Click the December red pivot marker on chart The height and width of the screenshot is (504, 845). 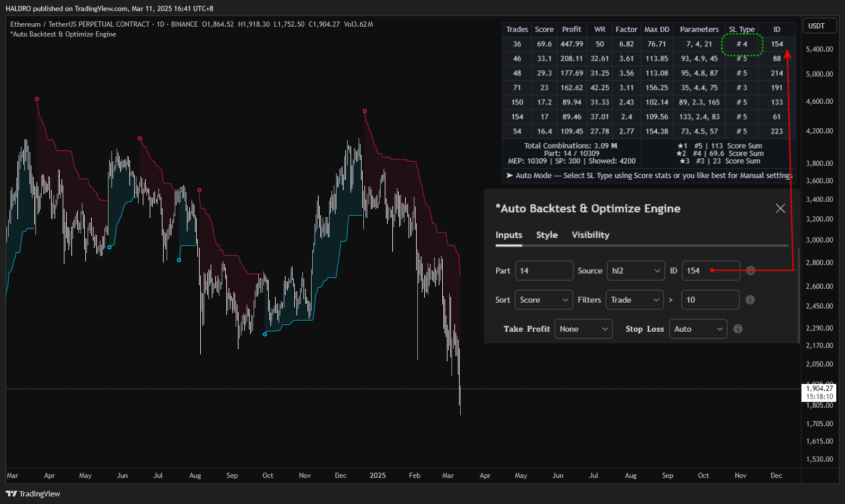(x=364, y=111)
